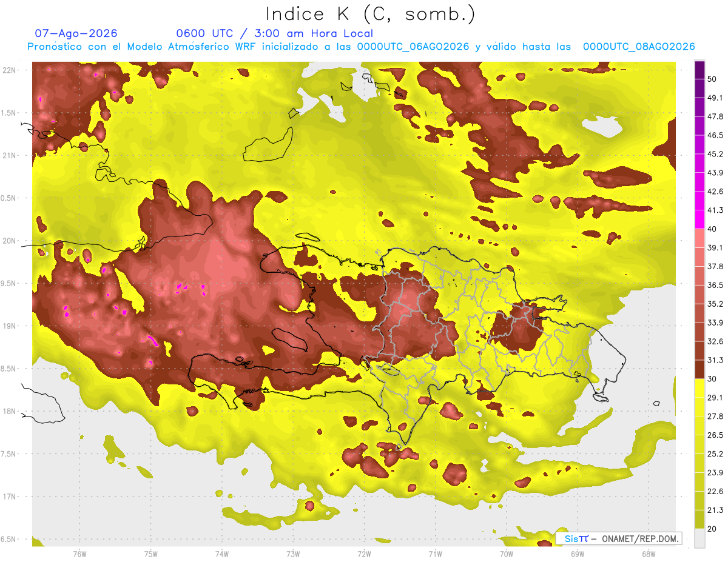Click the colorbar value "23.9"

point(715,472)
